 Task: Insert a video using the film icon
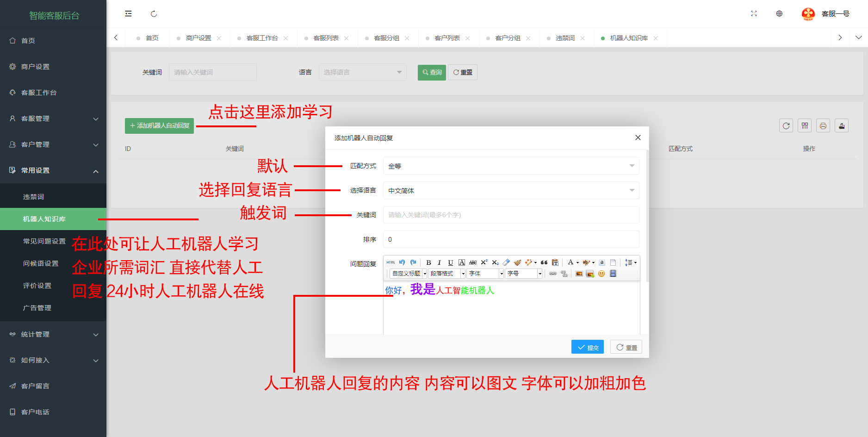click(x=613, y=274)
